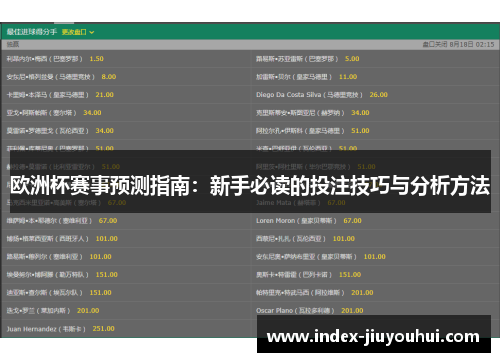
Task: Select Luis Suárez's 5.00 odds
Action: [x=352, y=59]
